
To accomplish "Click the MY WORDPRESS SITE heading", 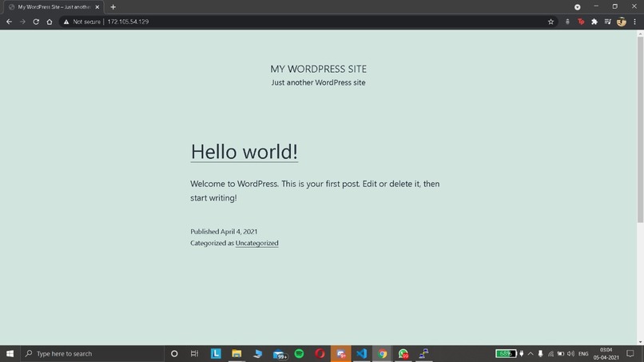I will 318,69.
